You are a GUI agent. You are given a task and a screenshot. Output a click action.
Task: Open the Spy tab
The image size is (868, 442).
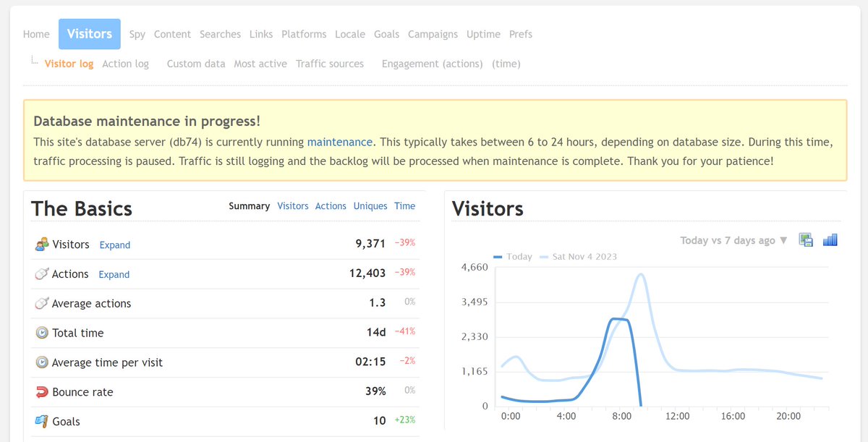[137, 34]
